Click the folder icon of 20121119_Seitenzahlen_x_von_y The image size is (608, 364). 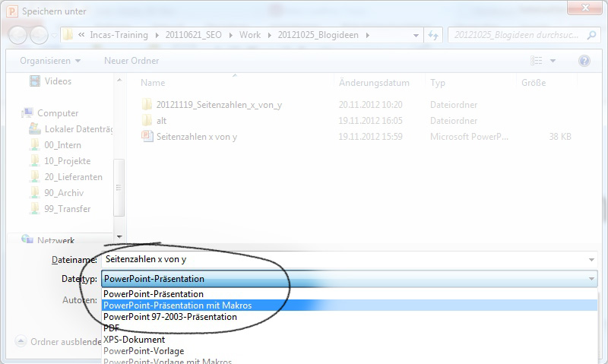point(147,104)
